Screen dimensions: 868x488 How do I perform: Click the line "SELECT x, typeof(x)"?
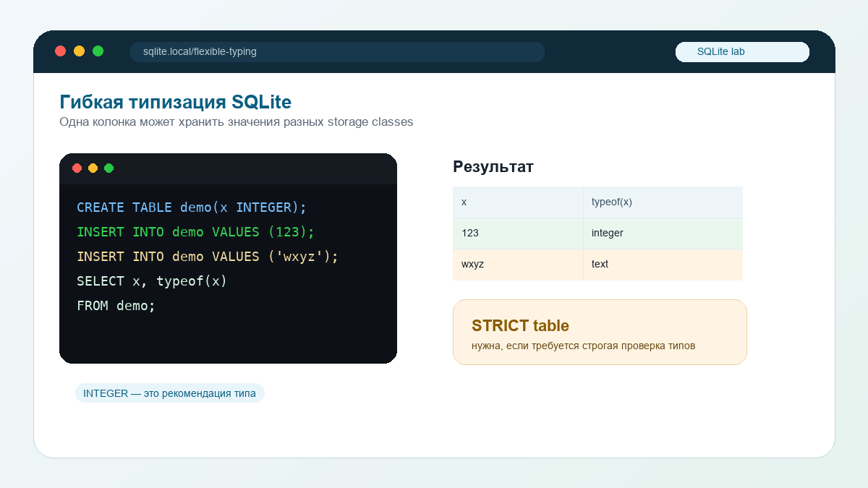152,281
